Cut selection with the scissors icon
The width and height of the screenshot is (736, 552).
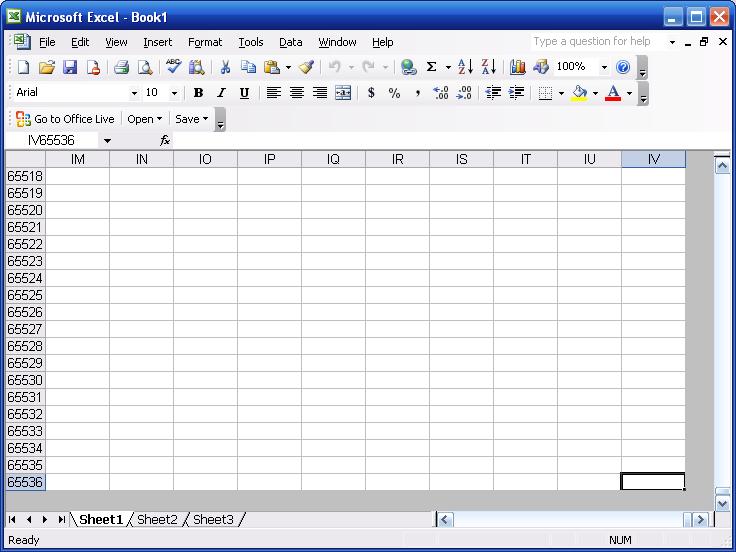point(225,67)
